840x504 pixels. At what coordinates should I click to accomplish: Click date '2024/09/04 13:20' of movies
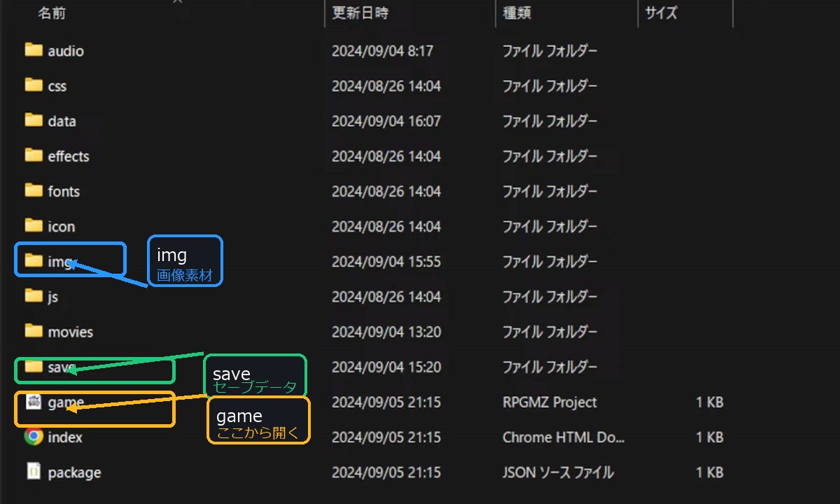click(386, 332)
